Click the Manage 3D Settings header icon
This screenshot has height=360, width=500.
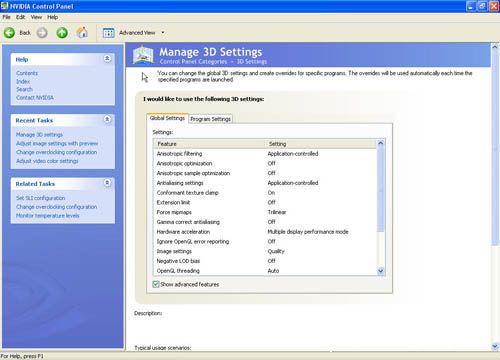coord(143,55)
